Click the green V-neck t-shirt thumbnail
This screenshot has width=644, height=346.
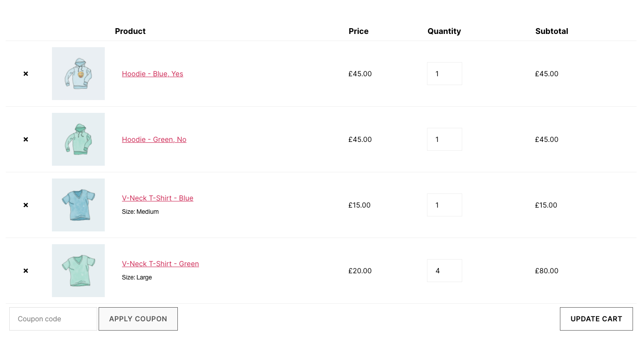[x=78, y=271]
